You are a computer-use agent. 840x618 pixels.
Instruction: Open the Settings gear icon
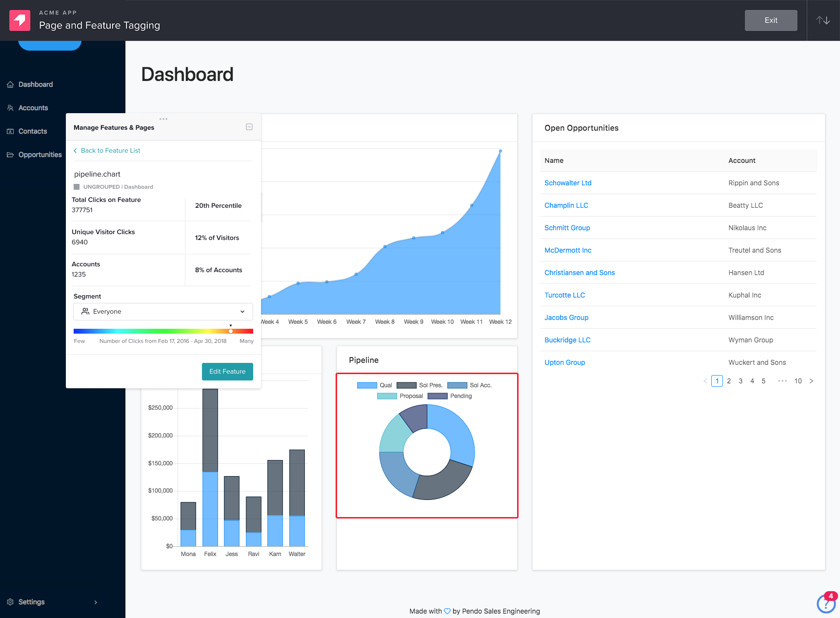[x=10, y=601]
